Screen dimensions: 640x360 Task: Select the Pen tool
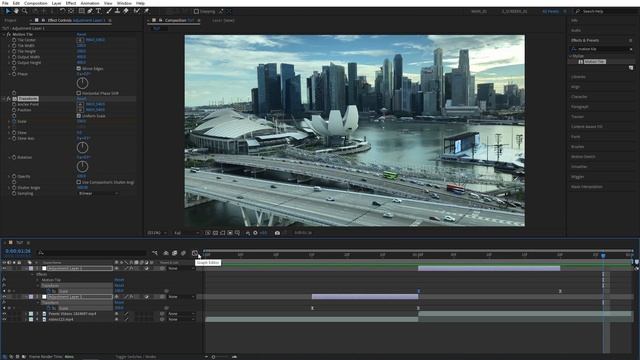pos(90,11)
